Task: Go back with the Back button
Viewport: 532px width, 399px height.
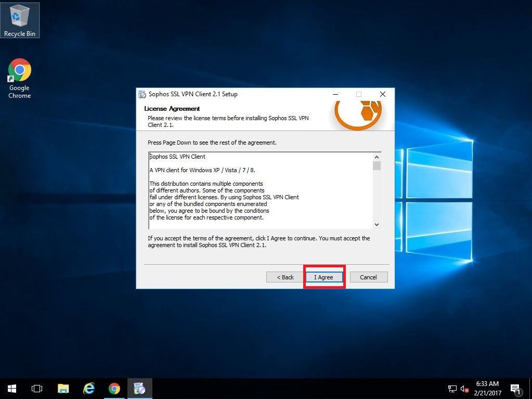Action: (284, 277)
